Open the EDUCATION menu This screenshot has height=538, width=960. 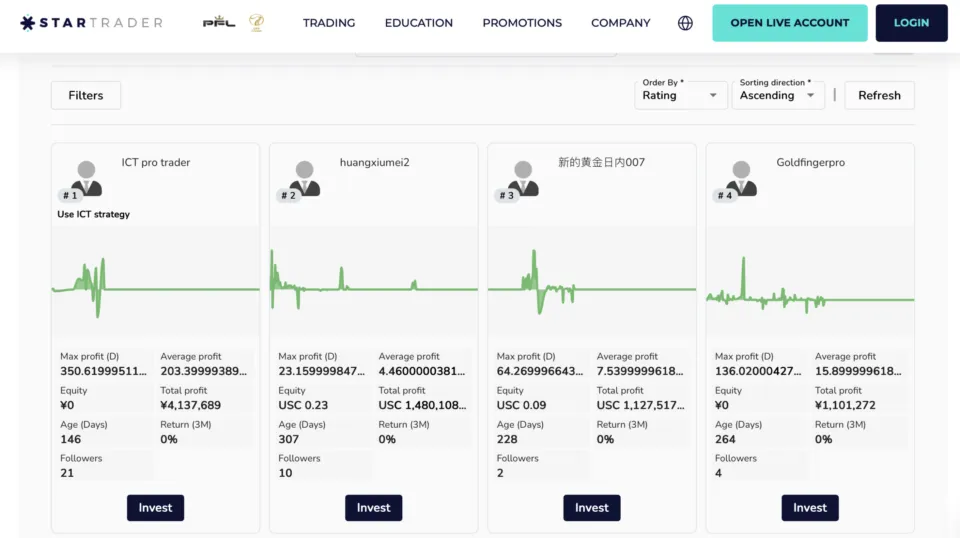tap(419, 23)
